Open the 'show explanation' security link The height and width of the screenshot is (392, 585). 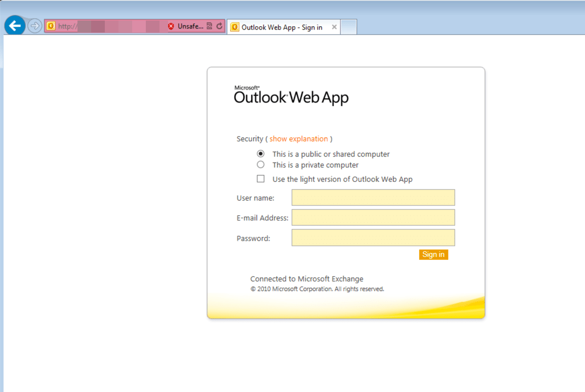[298, 139]
